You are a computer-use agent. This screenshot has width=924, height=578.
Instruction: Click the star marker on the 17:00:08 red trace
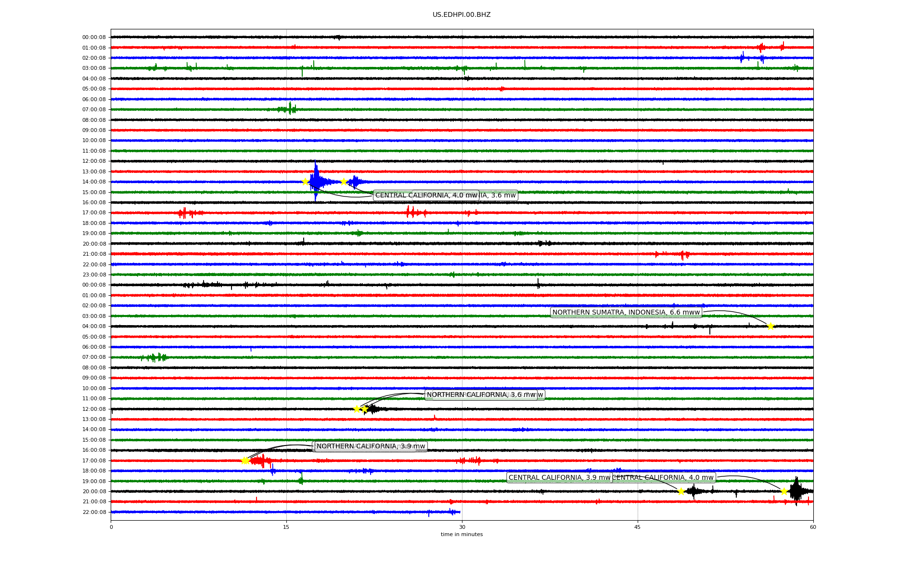coord(245,461)
